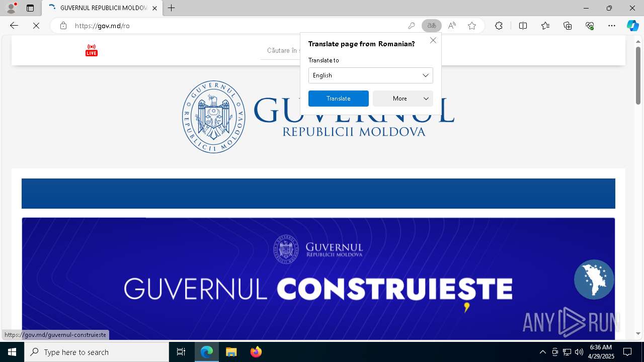
Task: Open Microsoft Edge from the taskbar
Action: click(x=207, y=352)
